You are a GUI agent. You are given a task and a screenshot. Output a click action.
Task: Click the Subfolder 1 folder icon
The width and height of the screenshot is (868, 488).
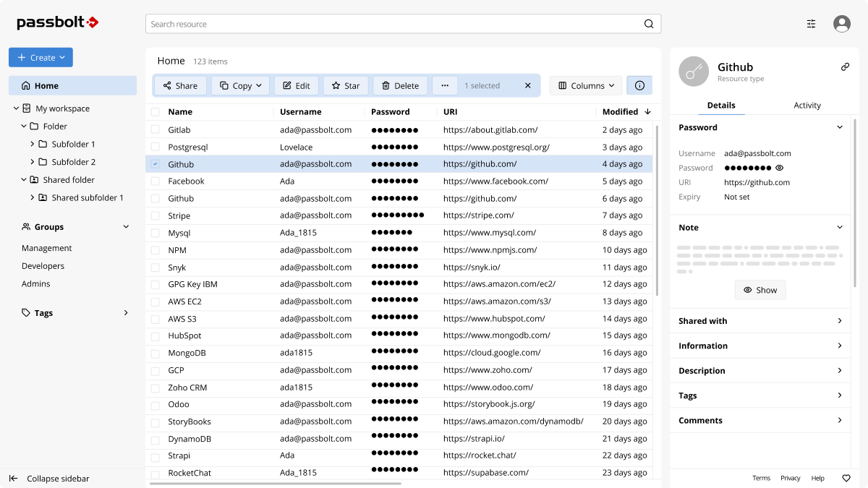pyautogui.click(x=43, y=144)
